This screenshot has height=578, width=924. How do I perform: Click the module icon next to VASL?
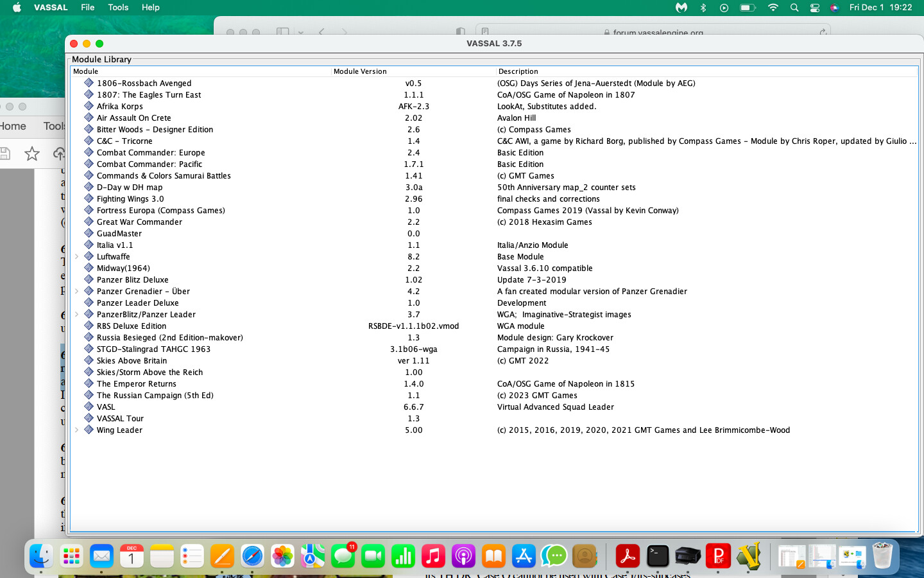[x=89, y=407]
